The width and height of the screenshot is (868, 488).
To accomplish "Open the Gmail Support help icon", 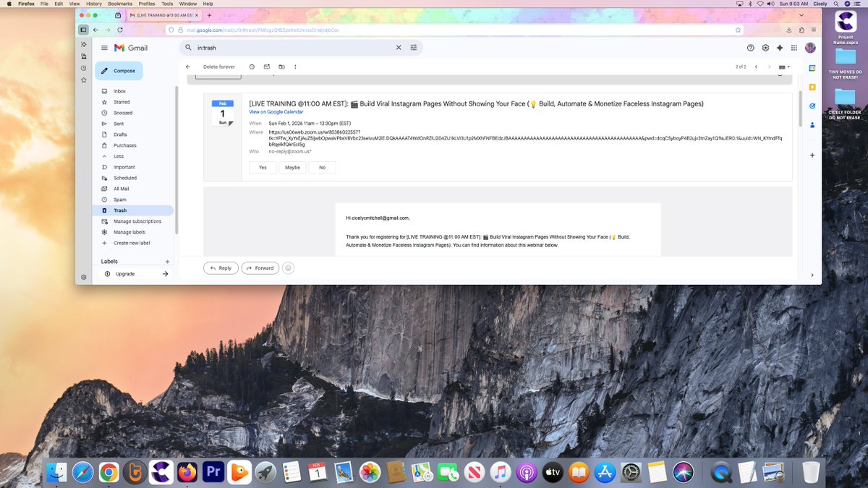I will (x=750, y=48).
